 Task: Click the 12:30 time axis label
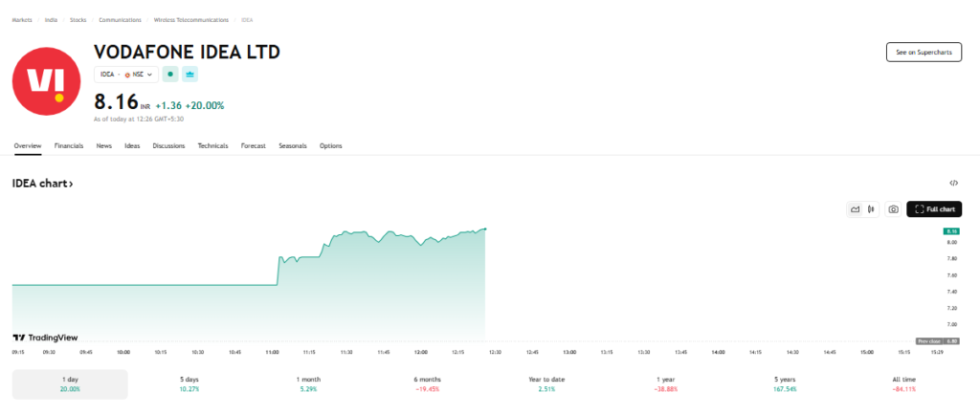coord(495,353)
